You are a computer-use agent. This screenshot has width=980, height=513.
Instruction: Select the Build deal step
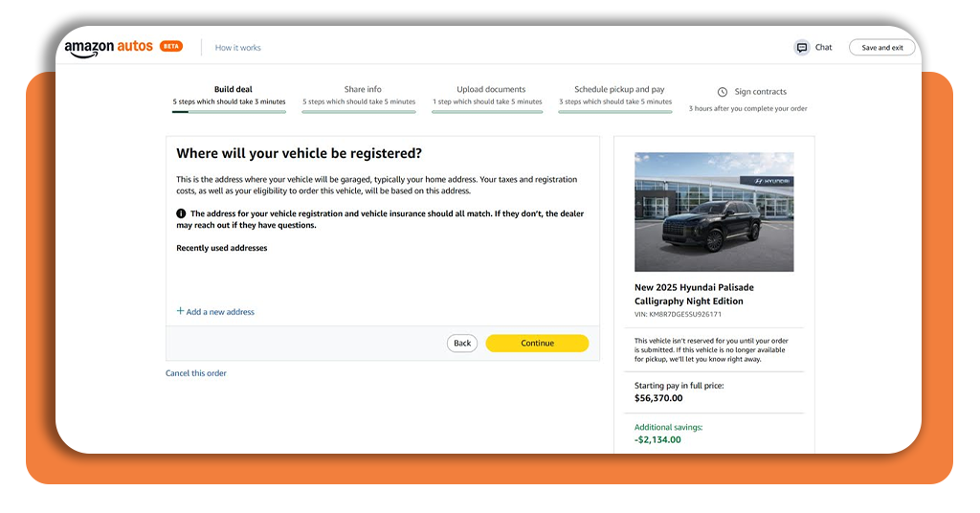(233, 90)
